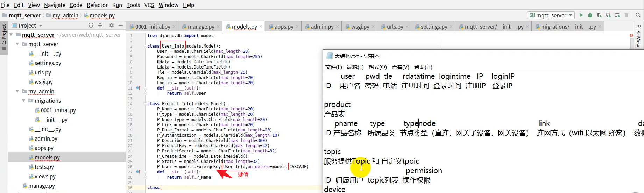This screenshot has width=644, height=193.
Task: Click the stop process icon
Action: tap(627, 15)
